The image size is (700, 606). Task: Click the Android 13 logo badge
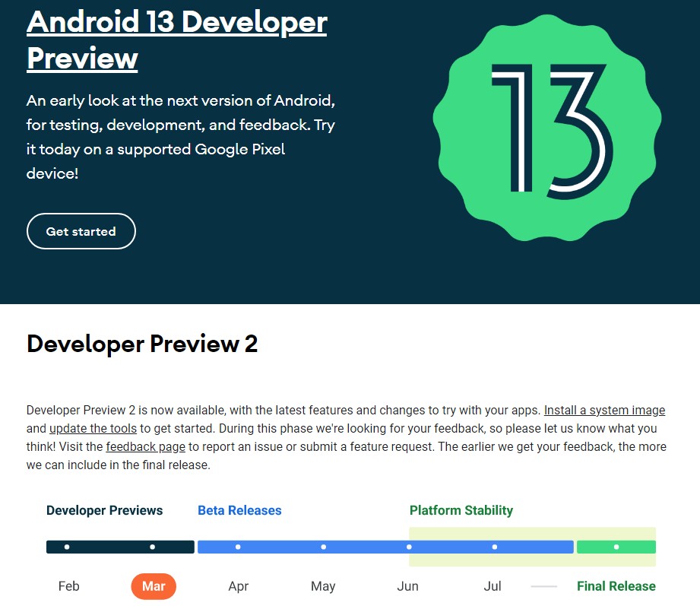[543, 125]
